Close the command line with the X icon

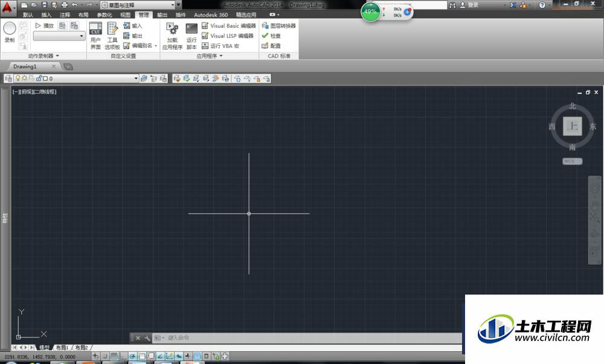pos(138,338)
